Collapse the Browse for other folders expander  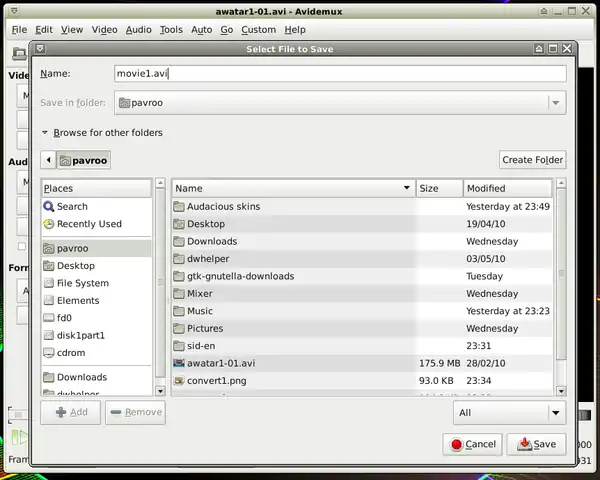point(46,133)
